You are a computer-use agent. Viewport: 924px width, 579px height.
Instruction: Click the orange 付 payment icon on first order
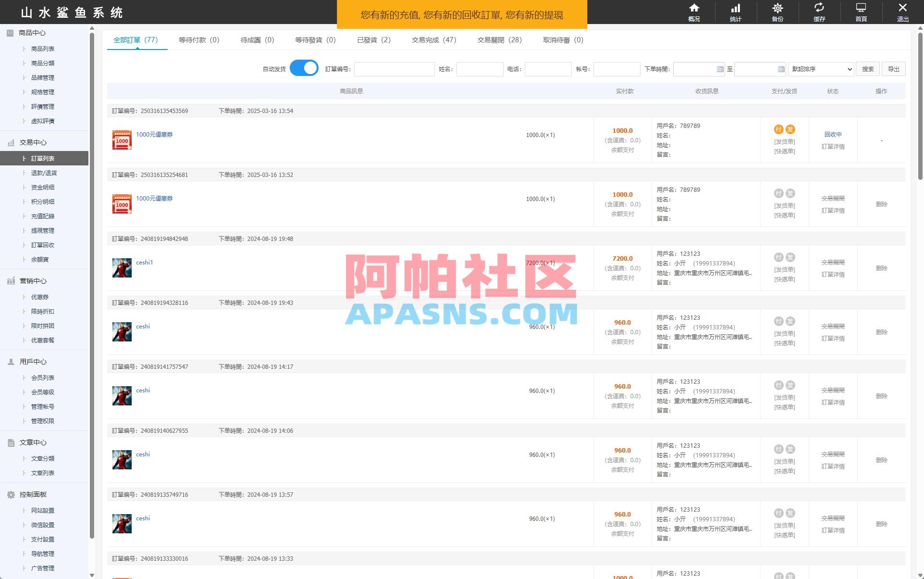click(779, 129)
